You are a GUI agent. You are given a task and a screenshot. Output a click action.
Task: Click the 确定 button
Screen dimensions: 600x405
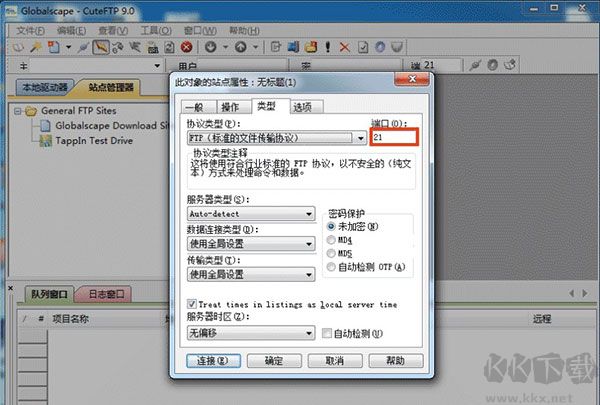[274, 361]
